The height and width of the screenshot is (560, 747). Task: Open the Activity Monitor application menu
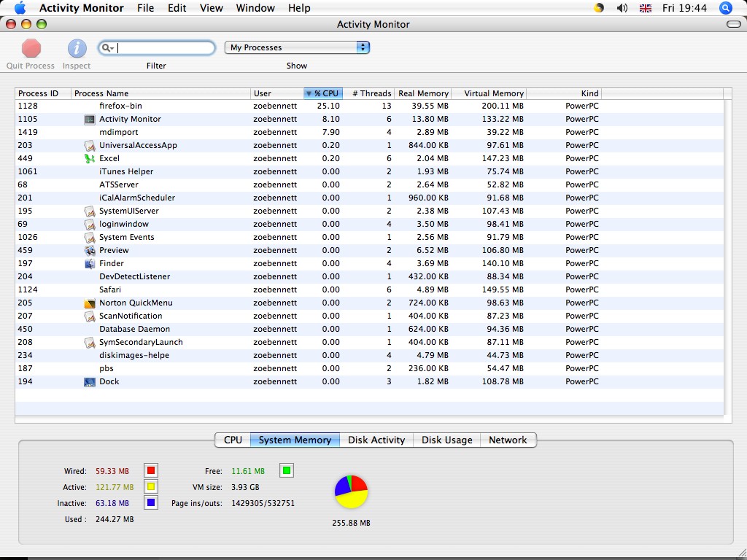click(x=82, y=7)
